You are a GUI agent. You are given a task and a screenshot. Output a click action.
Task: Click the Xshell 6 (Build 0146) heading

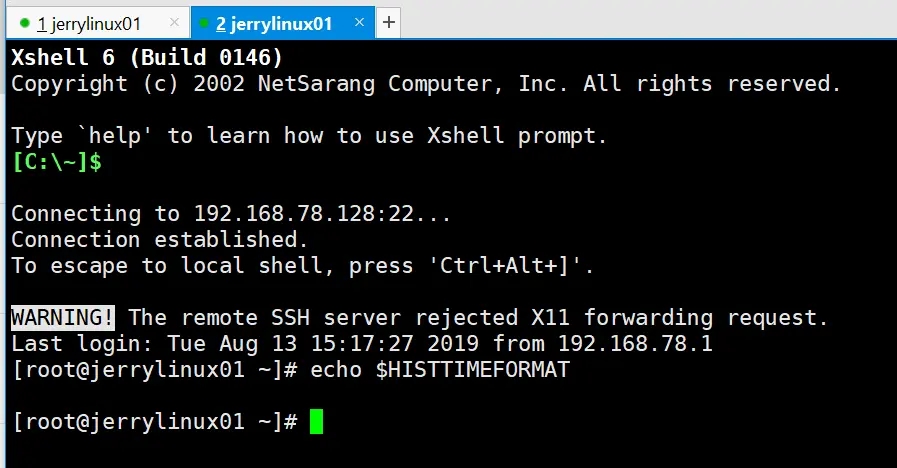147,57
